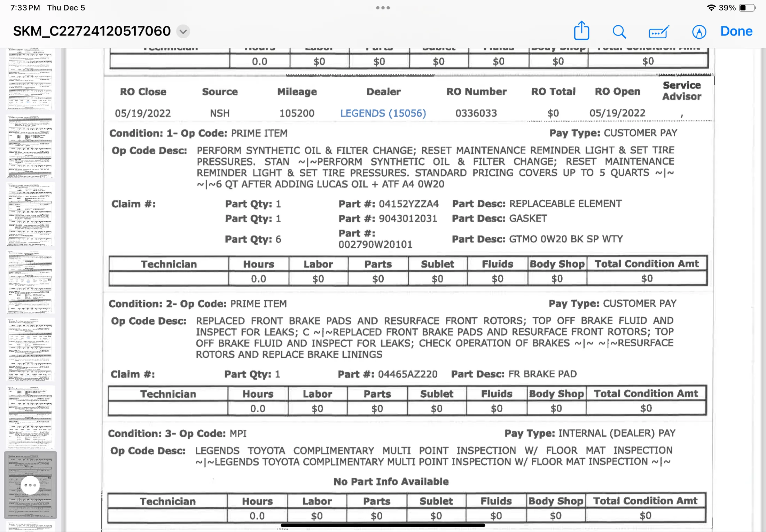Viewport: 766px width, 532px height.
Task: Select the sixth page thumbnail
Action: point(30,417)
